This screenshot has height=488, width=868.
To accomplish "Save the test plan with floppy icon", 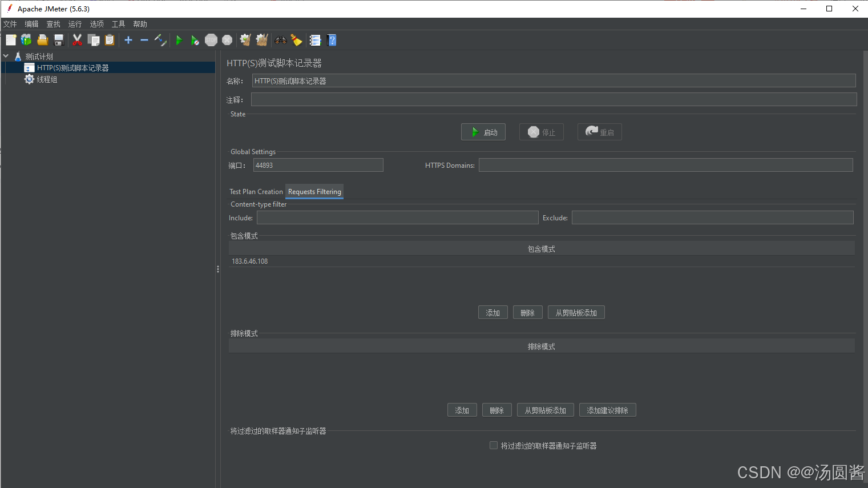I will [x=58, y=40].
